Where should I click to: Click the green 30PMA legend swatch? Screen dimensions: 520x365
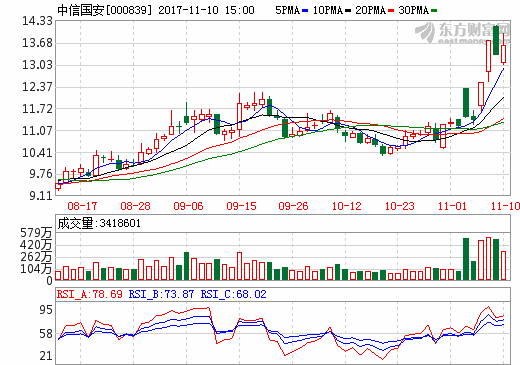click(434, 11)
